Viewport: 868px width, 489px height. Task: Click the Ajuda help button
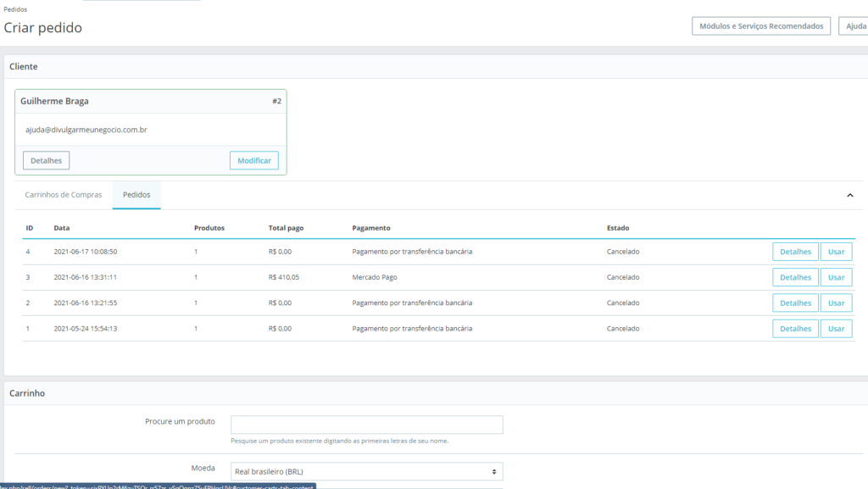(855, 26)
